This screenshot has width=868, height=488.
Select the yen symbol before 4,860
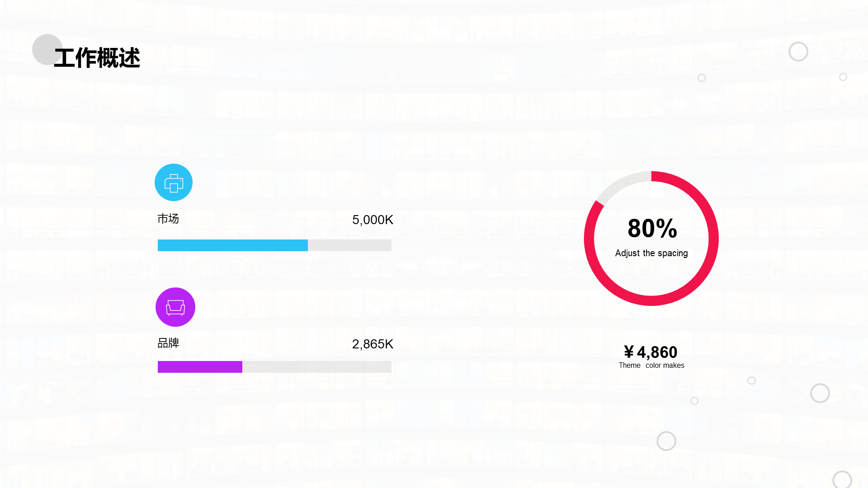tap(629, 352)
